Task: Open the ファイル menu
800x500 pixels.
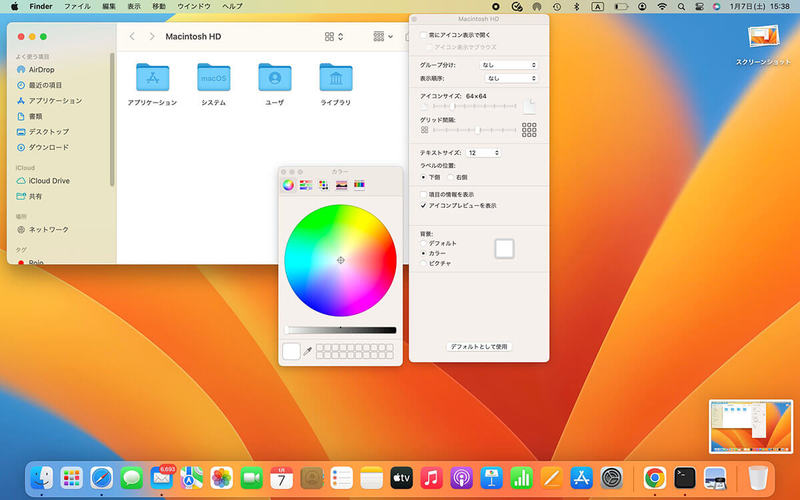Action: (77, 7)
